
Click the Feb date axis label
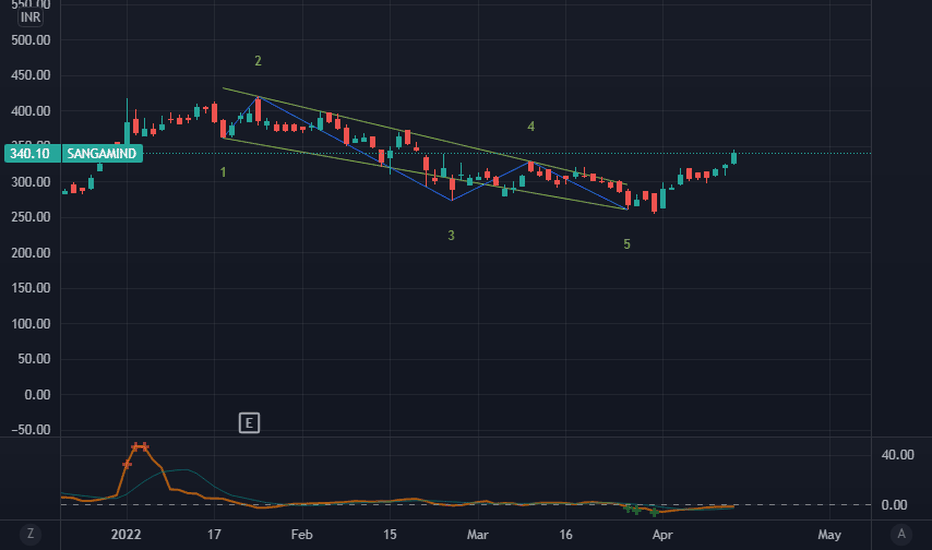point(301,535)
